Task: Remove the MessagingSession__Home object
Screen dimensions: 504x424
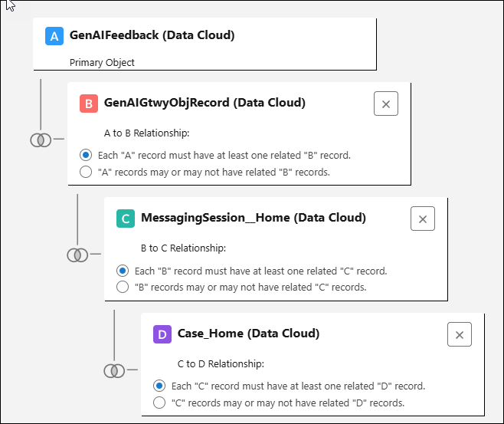Action: point(423,219)
